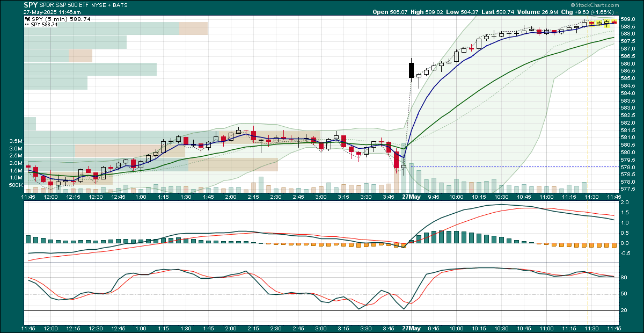Click the 3.5M volume scale label

16,141
